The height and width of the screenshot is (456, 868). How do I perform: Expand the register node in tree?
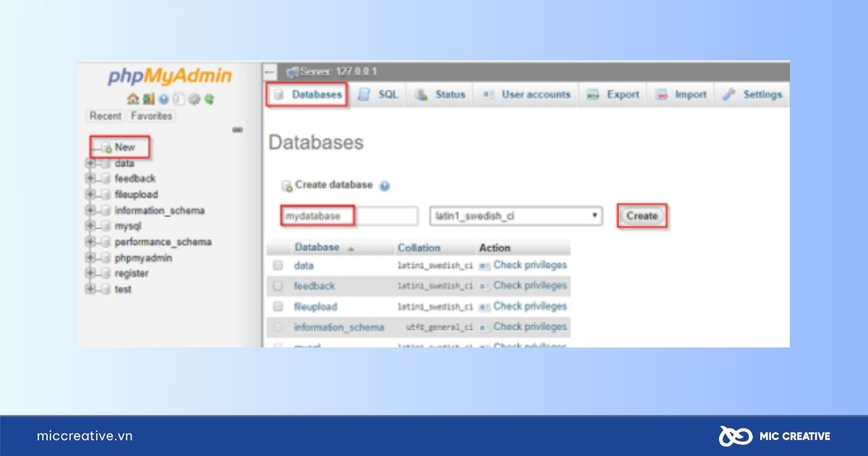coord(90,274)
